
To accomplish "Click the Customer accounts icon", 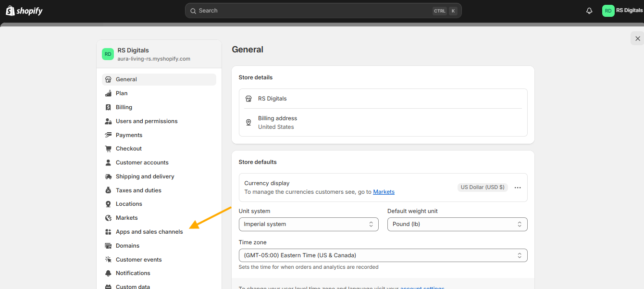I will click(x=108, y=163).
